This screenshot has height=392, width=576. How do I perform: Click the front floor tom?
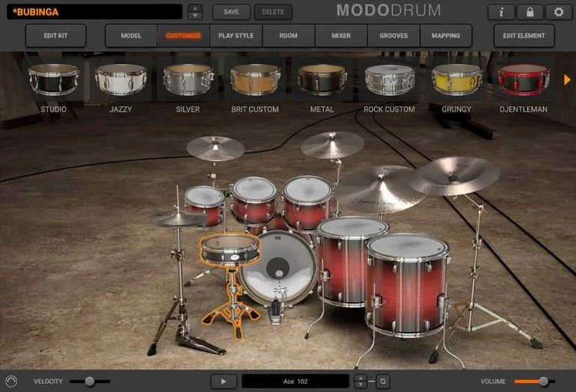407,285
